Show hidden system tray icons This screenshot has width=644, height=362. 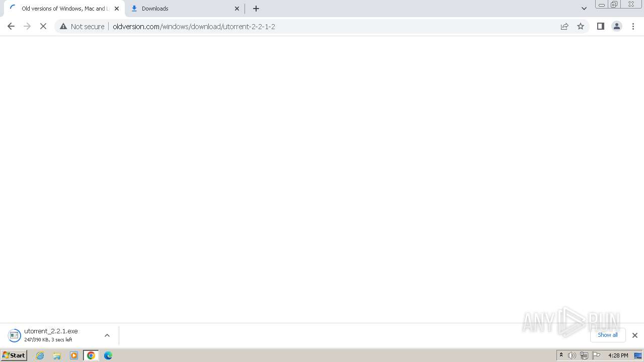tap(561, 355)
